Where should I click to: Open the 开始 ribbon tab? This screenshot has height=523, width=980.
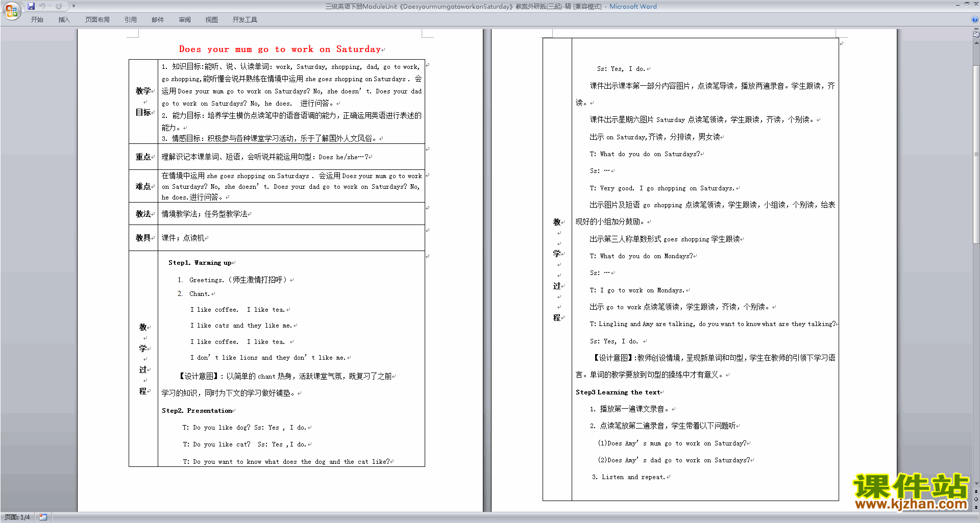(37, 20)
